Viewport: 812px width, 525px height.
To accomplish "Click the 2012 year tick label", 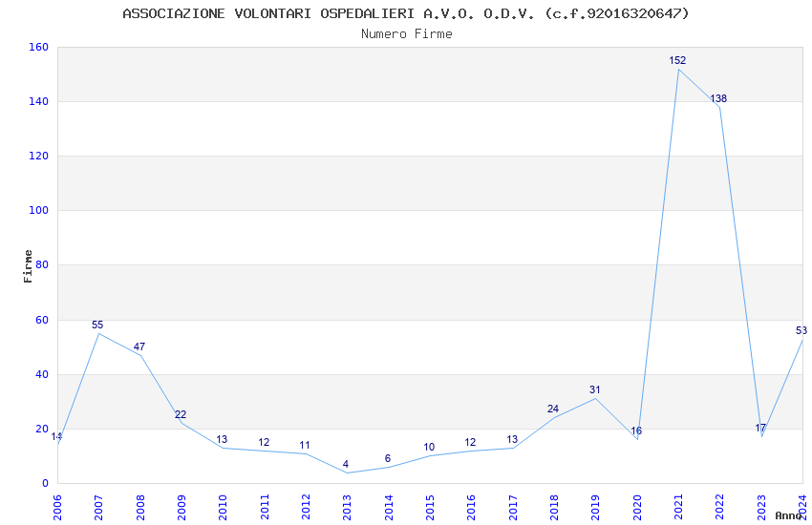I will coord(306,508).
